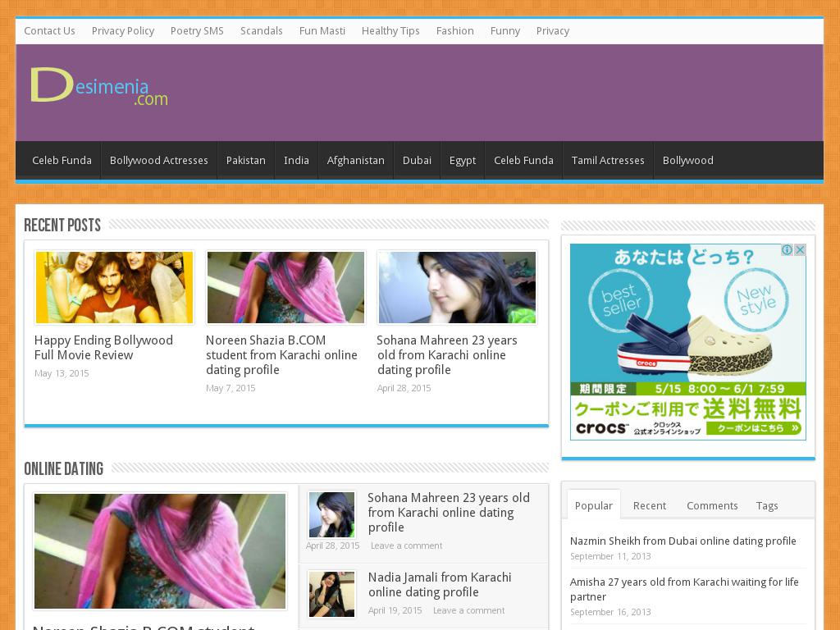The width and height of the screenshot is (840, 630).
Task: Click the Recent Posts heading
Action: coord(62,225)
